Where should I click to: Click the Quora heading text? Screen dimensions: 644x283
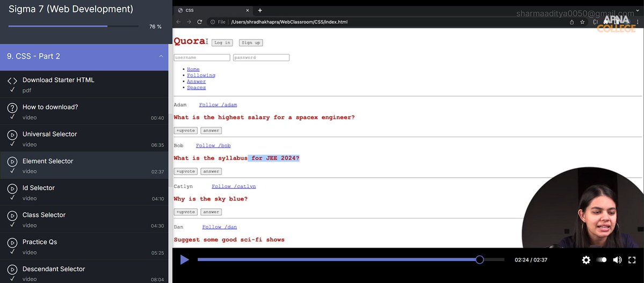click(190, 41)
